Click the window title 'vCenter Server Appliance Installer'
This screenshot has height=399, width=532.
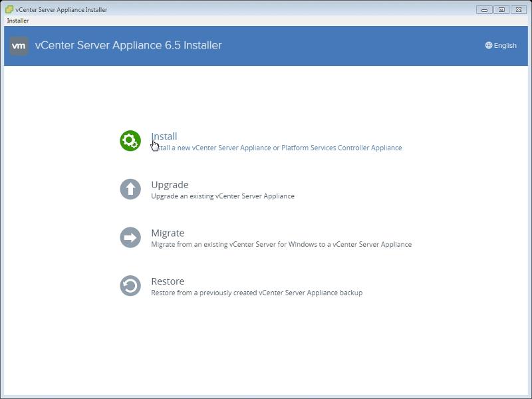tap(61, 10)
